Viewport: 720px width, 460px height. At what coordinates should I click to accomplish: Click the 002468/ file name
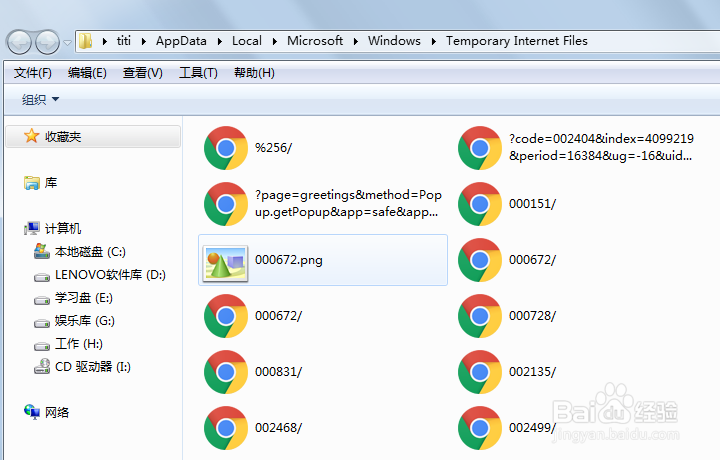(x=278, y=428)
